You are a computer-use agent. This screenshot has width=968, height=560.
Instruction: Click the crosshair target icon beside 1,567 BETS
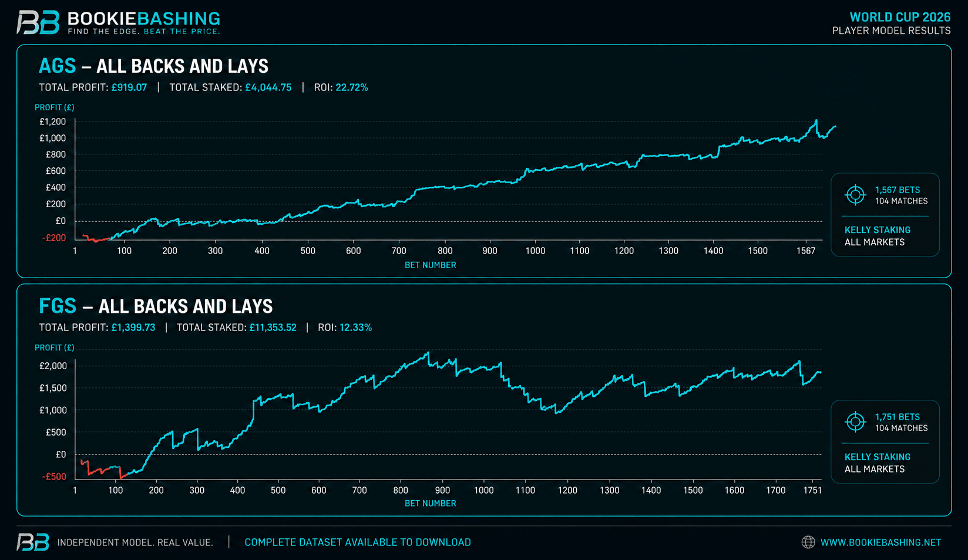(855, 195)
